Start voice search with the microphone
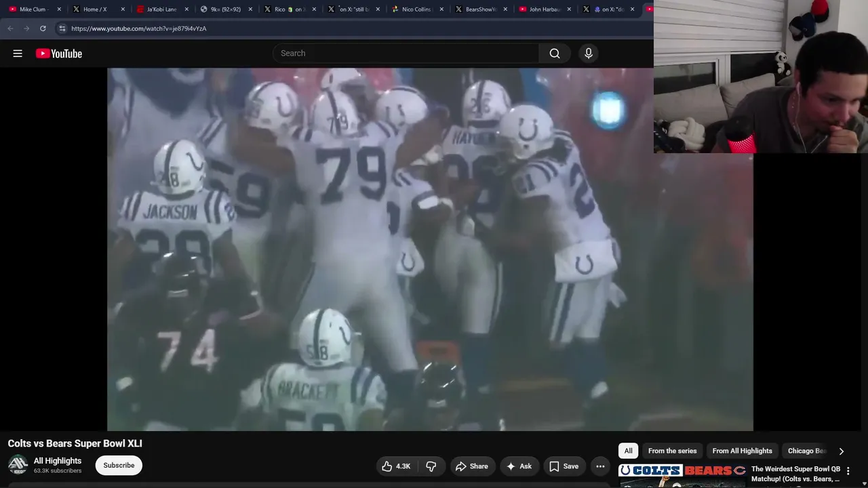 click(x=589, y=54)
